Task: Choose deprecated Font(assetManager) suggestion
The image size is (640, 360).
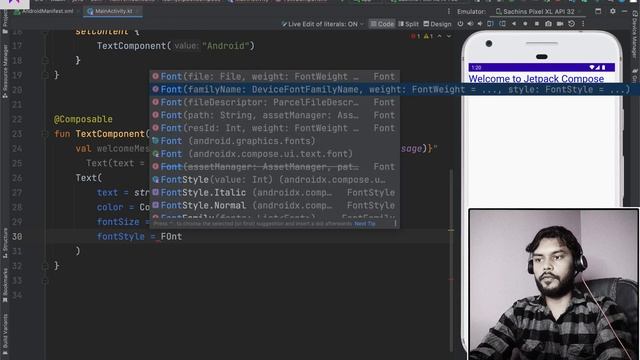Action: coord(274,167)
